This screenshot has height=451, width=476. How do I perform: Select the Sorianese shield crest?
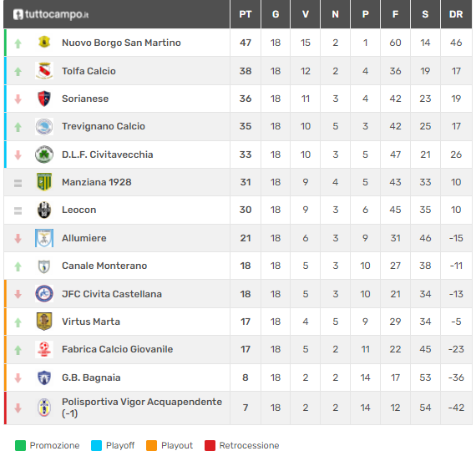[44, 99]
